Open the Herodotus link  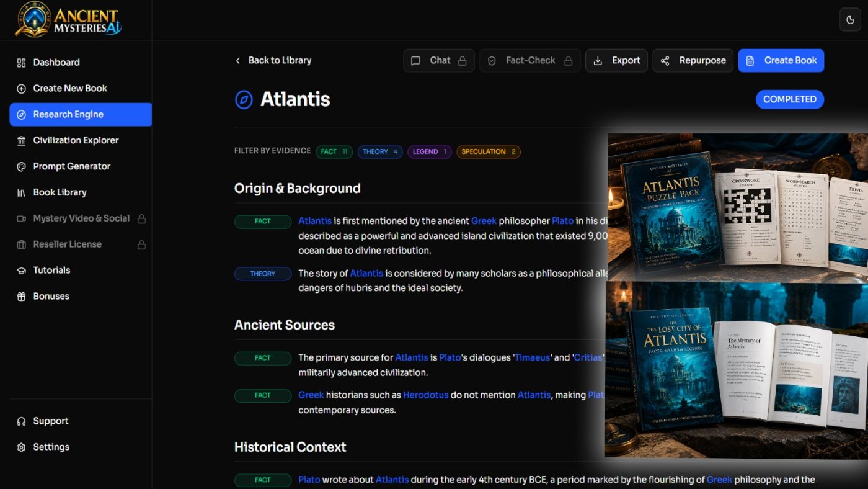click(425, 395)
